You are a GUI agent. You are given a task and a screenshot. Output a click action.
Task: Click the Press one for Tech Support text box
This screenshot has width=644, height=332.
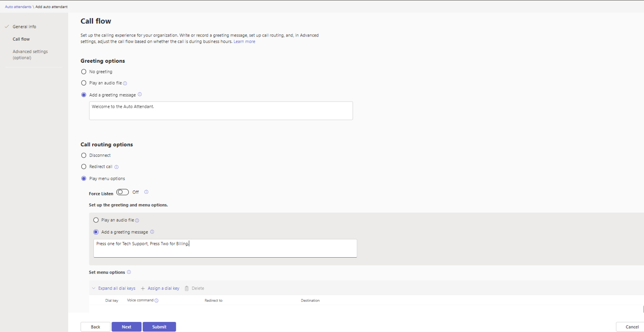click(225, 248)
